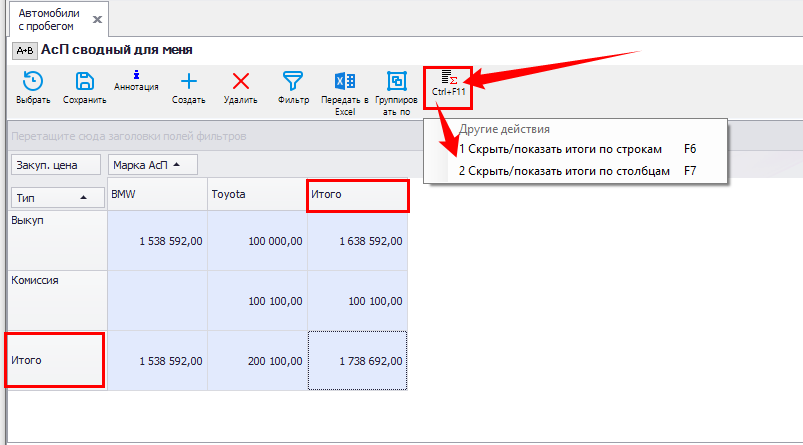Select Скрыть/показать итоги по столбцам
This screenshot has height=445, width=803.
(565, 171)
